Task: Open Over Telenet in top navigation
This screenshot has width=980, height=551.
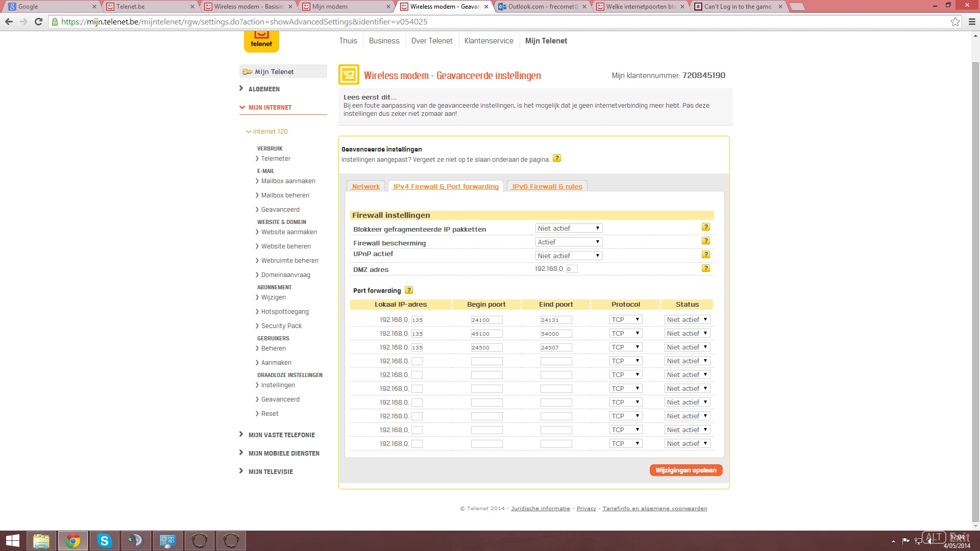Action: coord(432,41)
